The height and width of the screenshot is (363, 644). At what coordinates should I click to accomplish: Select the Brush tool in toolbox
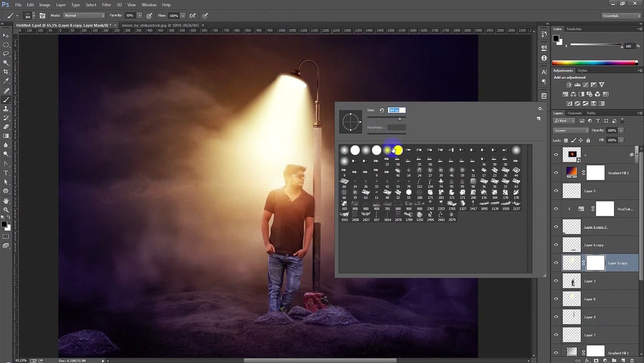coord(6,99)
